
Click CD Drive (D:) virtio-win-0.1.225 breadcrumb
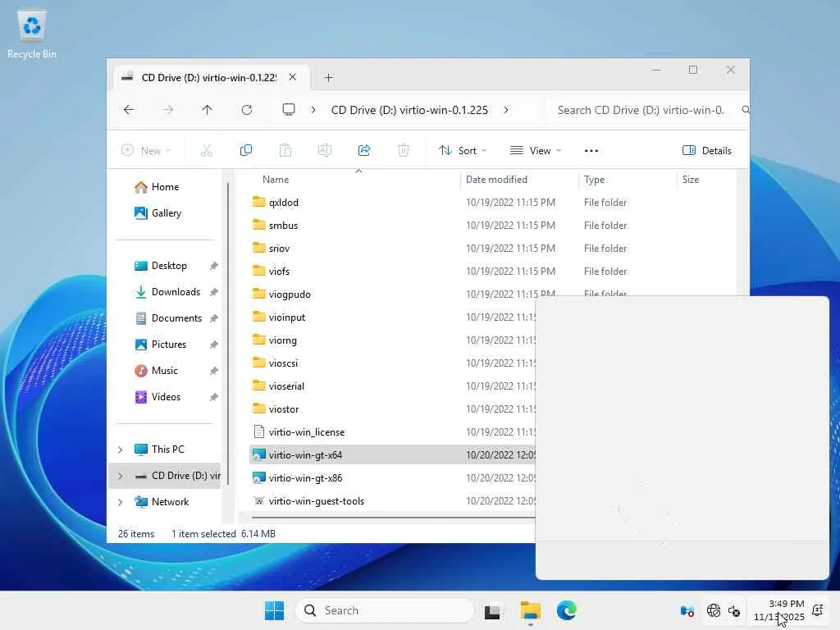tap(409, 110)
